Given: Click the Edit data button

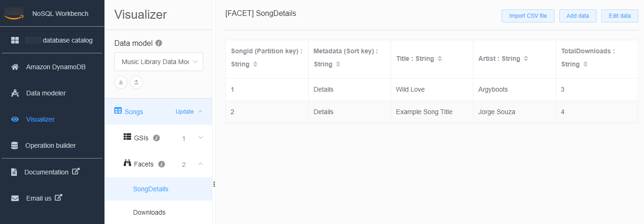Looking at the screenshot, I should [620, 16].
